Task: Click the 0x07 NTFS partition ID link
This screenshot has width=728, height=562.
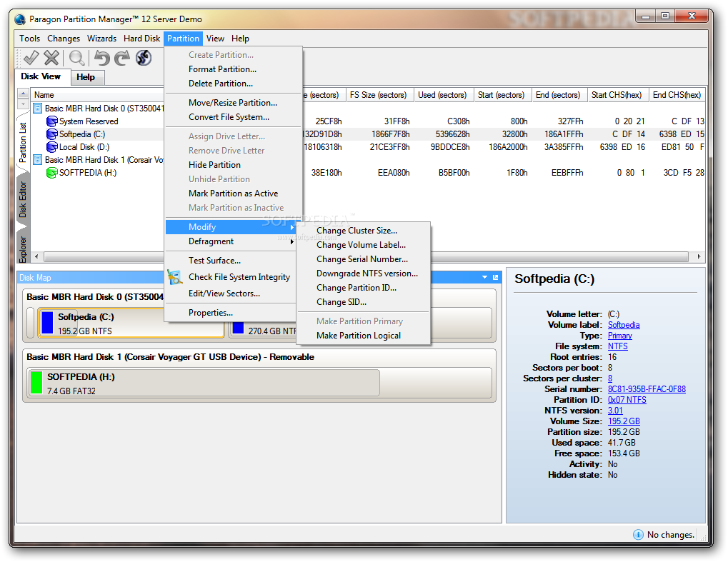Action: coord(627,400)
